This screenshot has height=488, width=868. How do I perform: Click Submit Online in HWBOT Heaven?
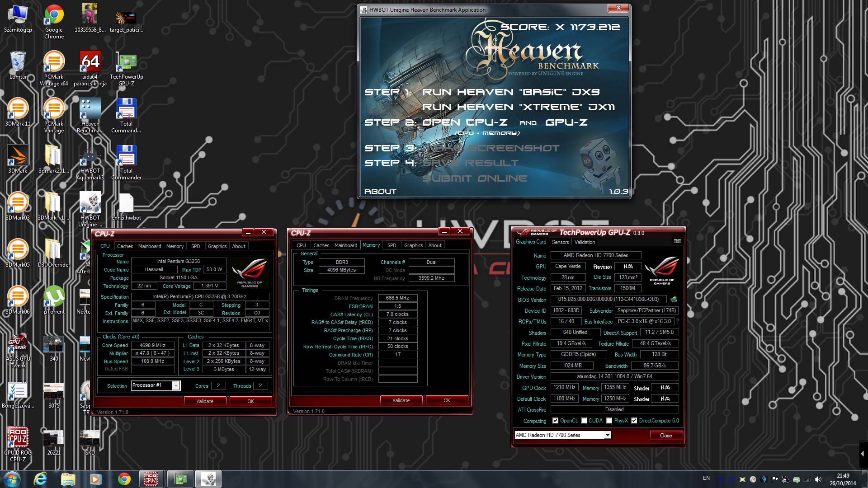click(475, 178)
